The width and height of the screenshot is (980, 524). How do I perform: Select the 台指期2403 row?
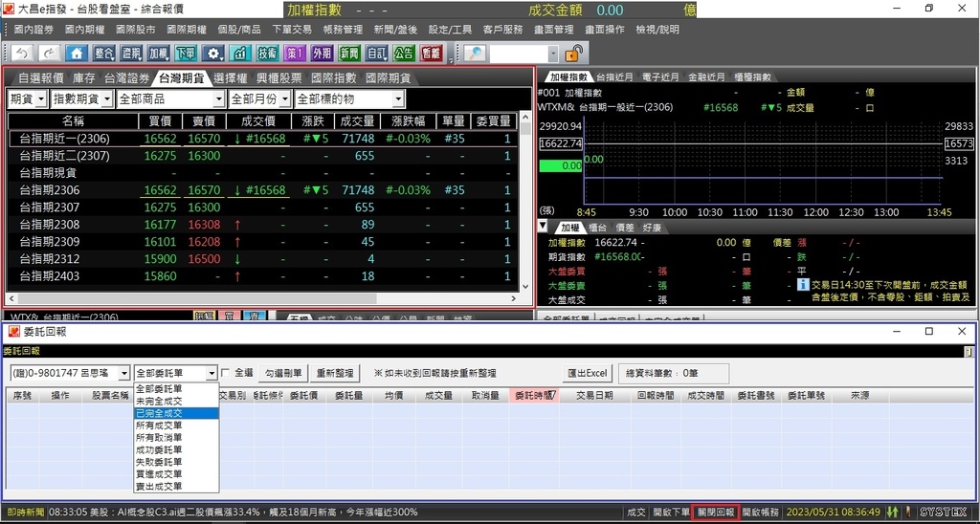264,276
